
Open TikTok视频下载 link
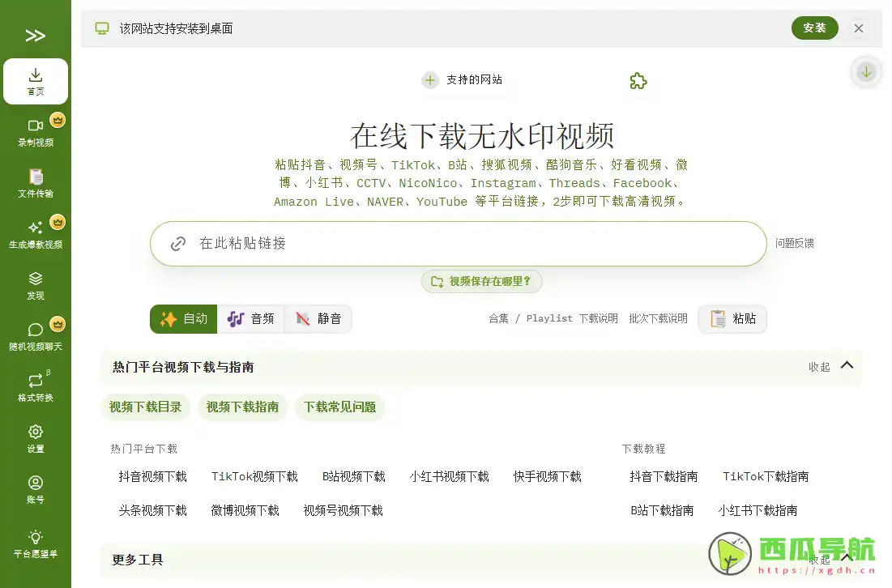click(x=254, y=476)
